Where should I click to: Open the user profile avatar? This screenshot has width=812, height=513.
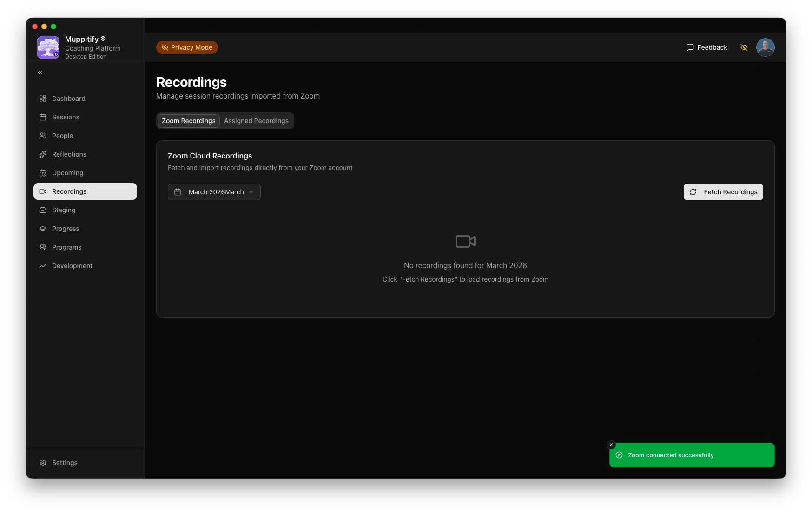(765, 47)
